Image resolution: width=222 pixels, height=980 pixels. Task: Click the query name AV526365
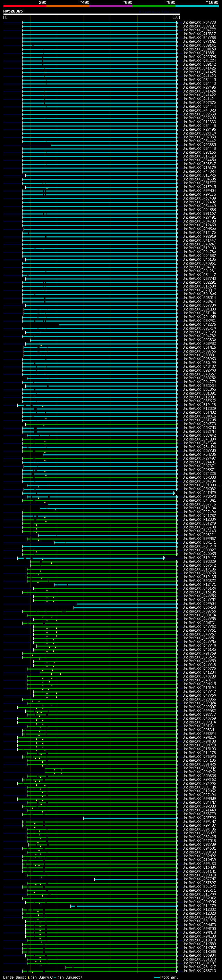(x=13, y=11)
